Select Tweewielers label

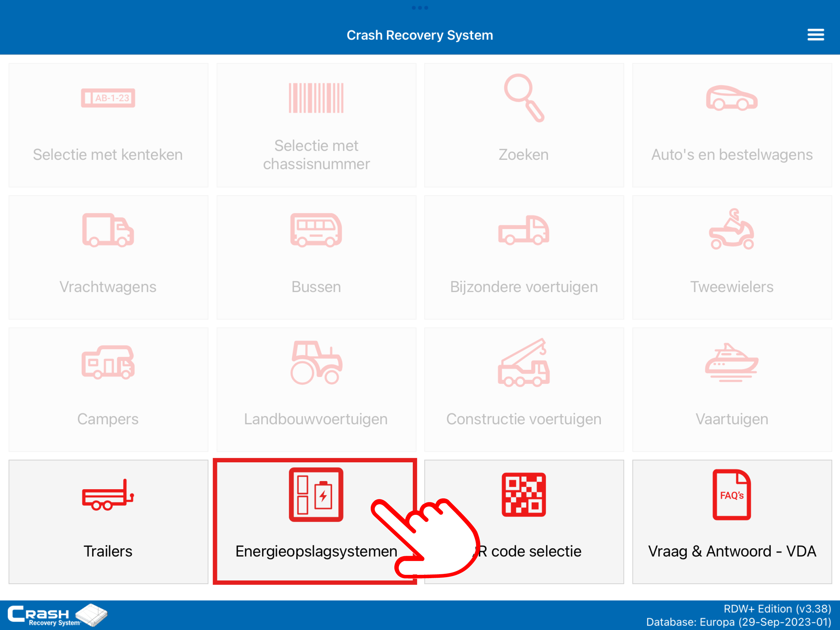732,287
